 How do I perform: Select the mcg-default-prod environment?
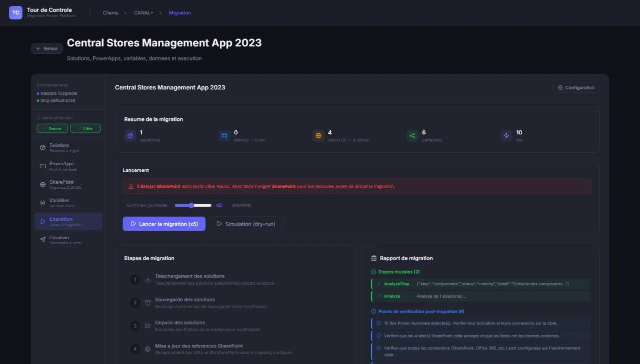pyautogui.click(x=56, y=100)
